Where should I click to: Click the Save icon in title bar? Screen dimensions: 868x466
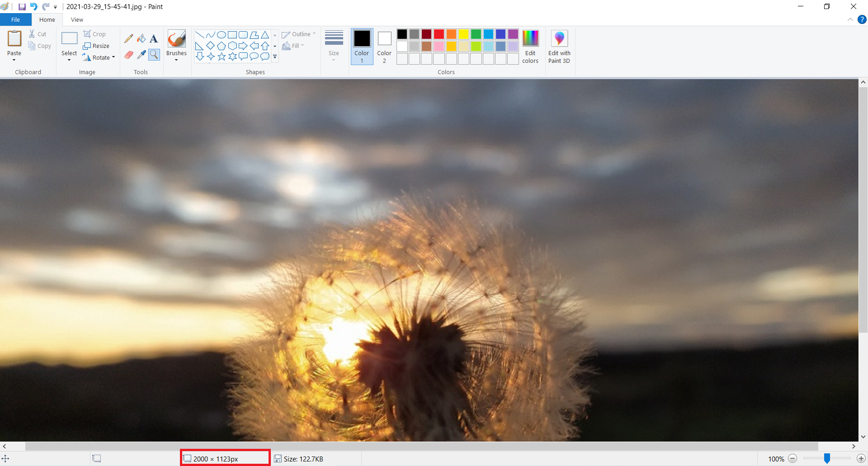click(x=22, y=7)
